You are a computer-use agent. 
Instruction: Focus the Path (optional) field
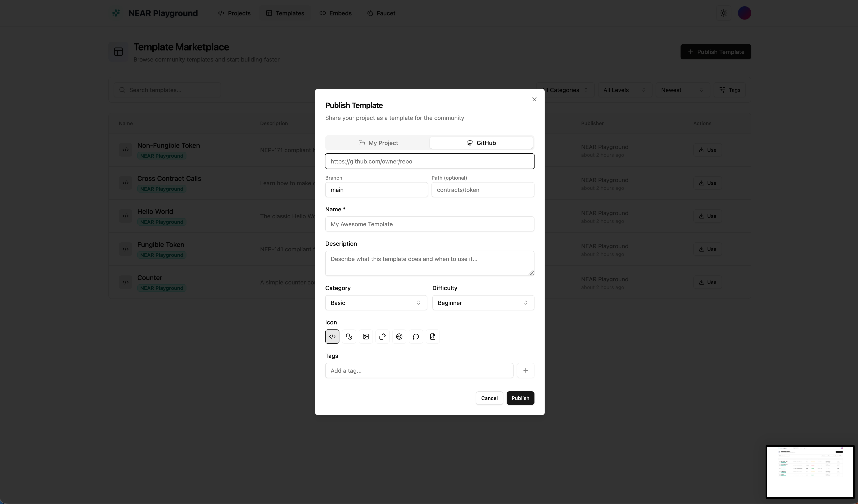pyautogui.click(x=483, y=190)
